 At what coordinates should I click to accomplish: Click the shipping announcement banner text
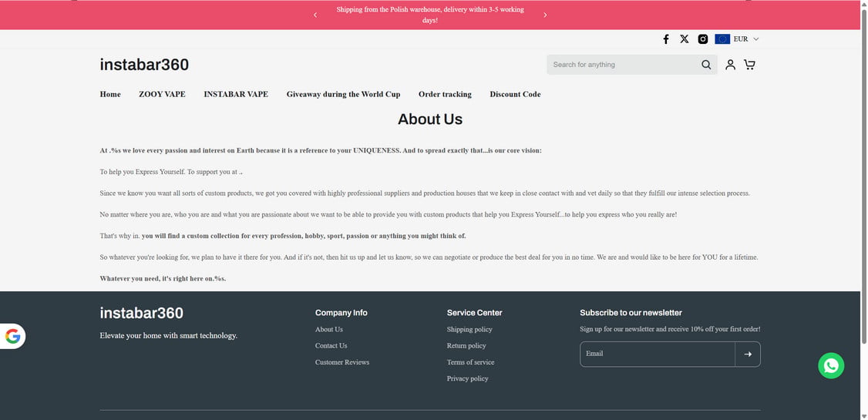coord(430,15)
